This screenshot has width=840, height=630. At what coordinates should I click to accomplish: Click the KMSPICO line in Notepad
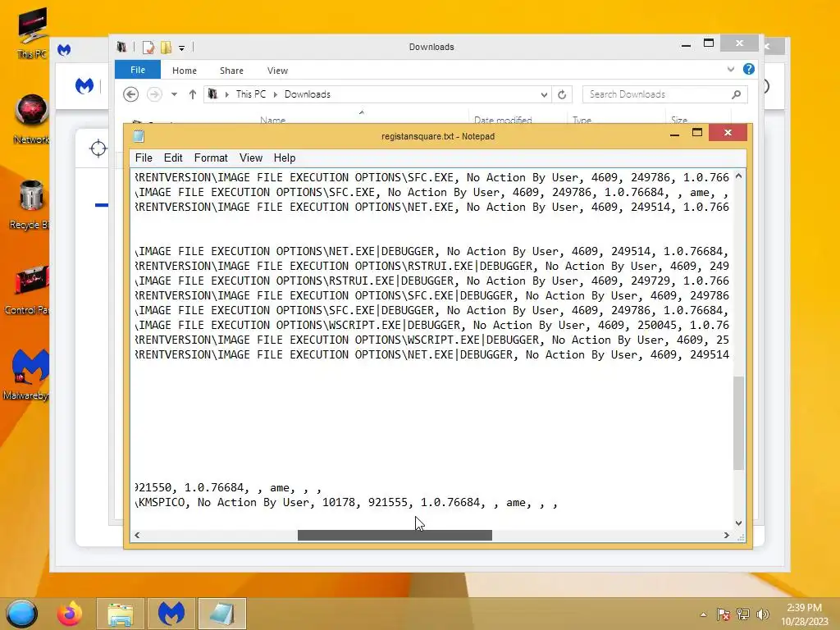tap(346, 503)
